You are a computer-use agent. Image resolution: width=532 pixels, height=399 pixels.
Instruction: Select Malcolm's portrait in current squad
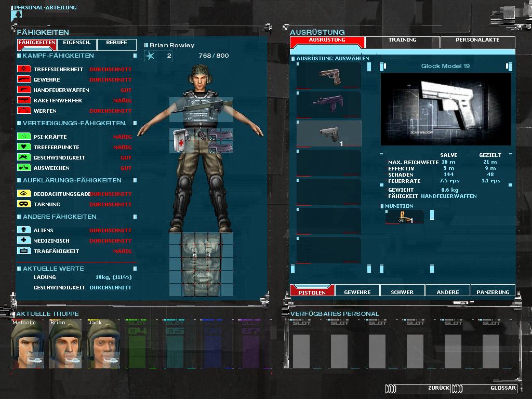[29, 345]
